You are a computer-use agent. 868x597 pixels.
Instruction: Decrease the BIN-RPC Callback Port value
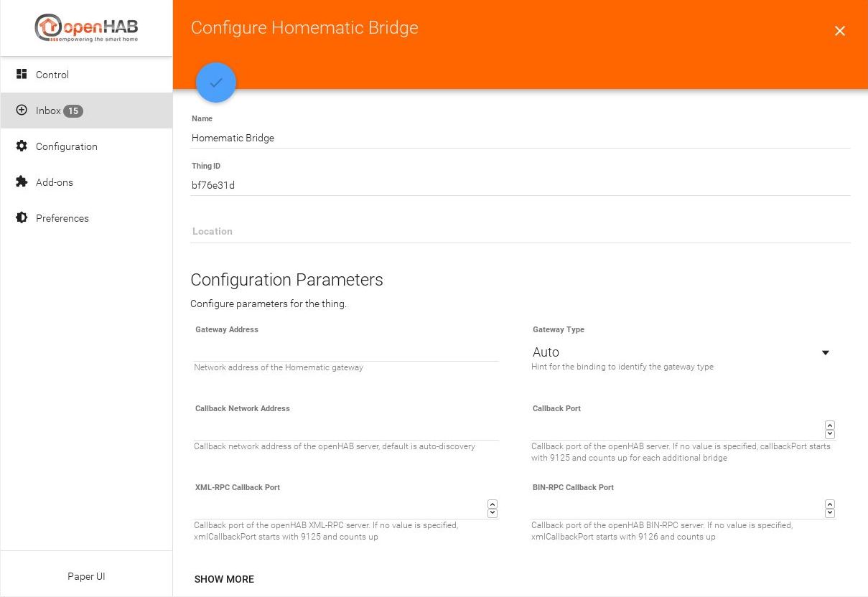830,513
